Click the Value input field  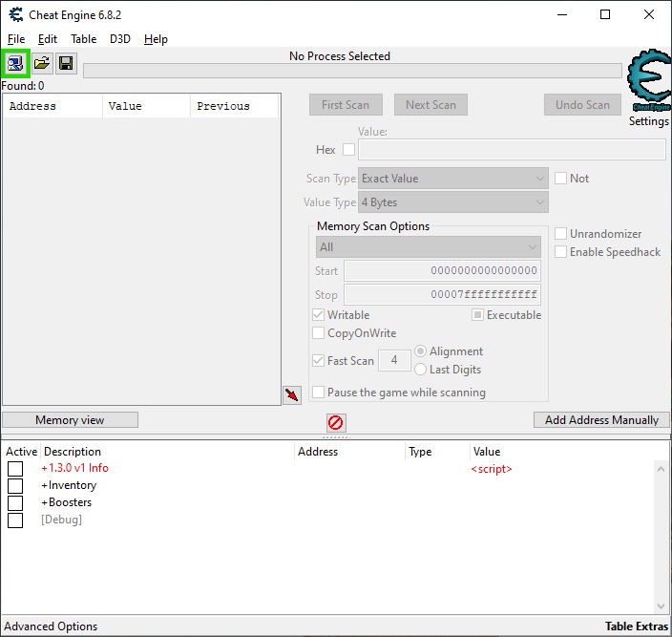tap(512, 150)
